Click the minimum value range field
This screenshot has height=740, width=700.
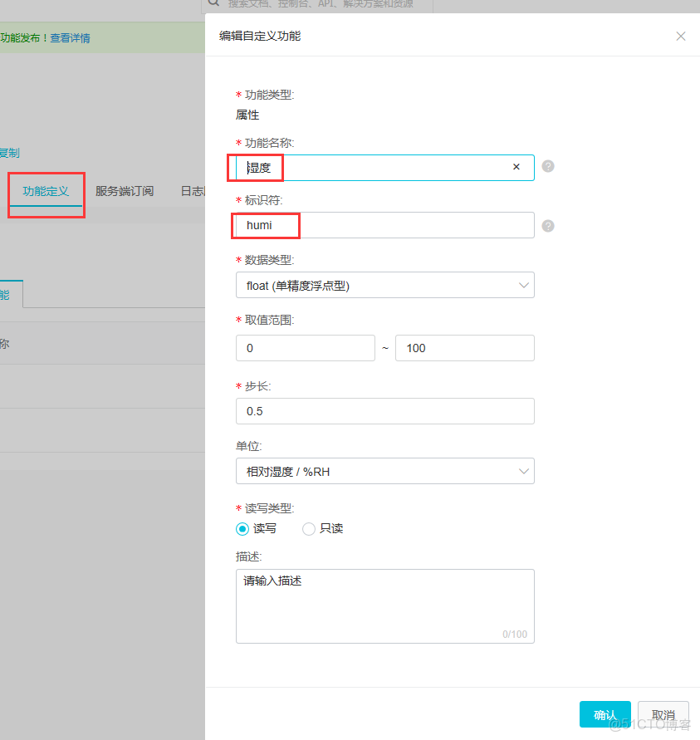(x=305, y=348)
